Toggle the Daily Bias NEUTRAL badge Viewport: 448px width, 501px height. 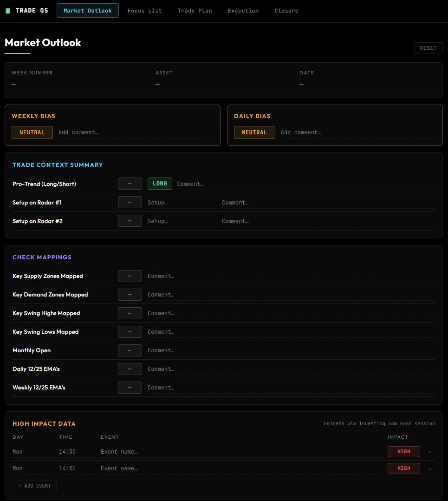[254, 132]
